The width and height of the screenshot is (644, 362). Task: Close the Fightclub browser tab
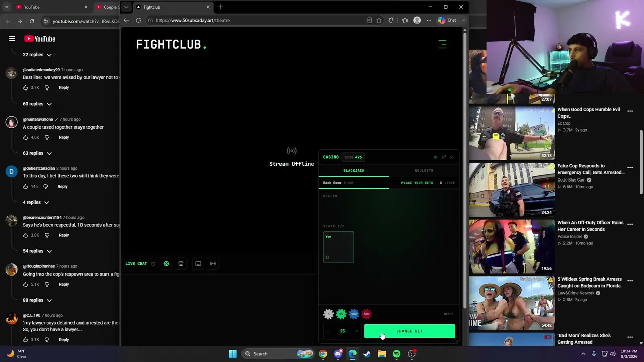pyautogui.click(x=208, y=7)
